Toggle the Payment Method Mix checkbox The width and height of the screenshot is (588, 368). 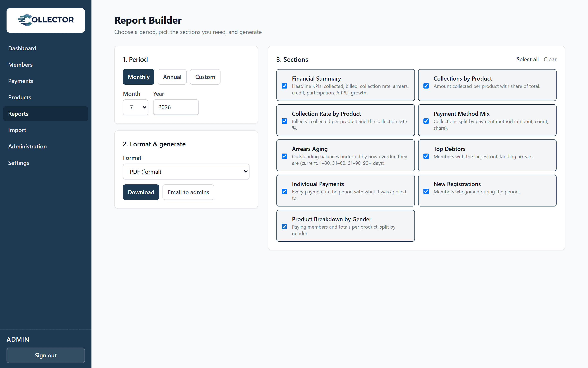point(426,121)
